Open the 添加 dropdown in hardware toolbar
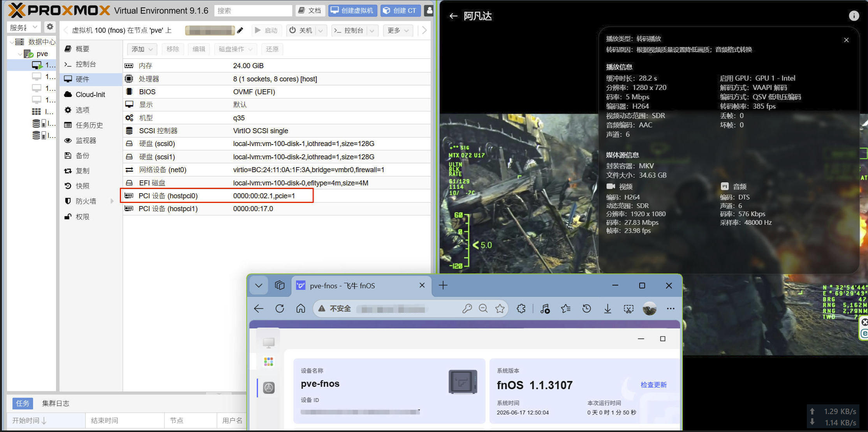Viewport: 868px width, 432px height. pyautogui.click(x=142, y=49)
